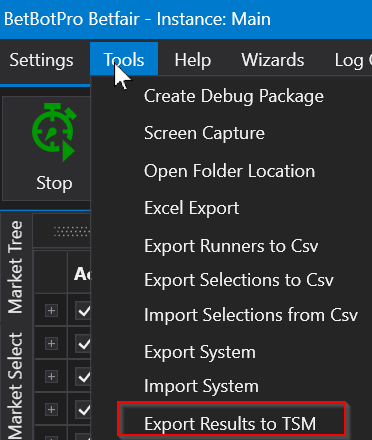Image resolution: width=372 pixels, height=440 pixels.
Task: Open the Wizards menu
Action: (x=273, y=60)
